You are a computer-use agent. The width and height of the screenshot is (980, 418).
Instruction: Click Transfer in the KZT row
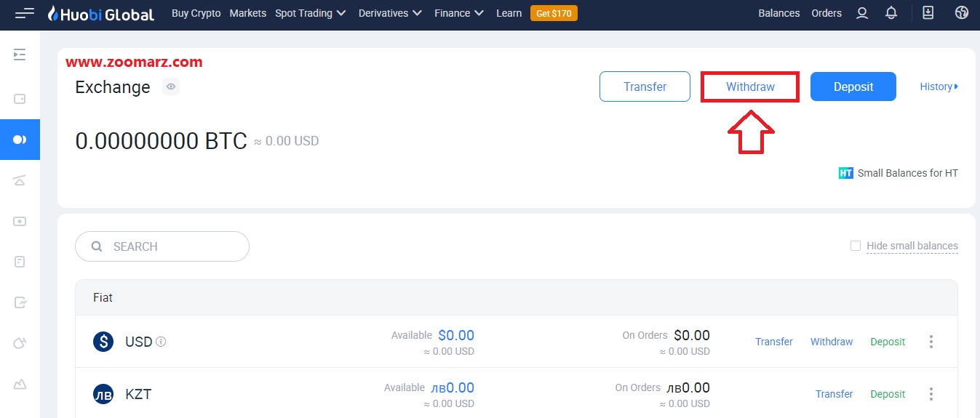(x=834, y=394)
